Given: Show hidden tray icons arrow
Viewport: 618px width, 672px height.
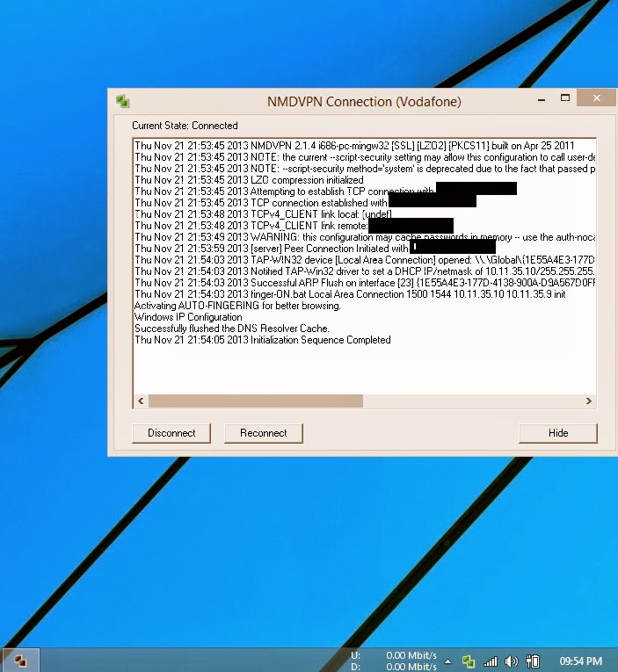Looking at the screenshot, I should click(x=447, y=661).
